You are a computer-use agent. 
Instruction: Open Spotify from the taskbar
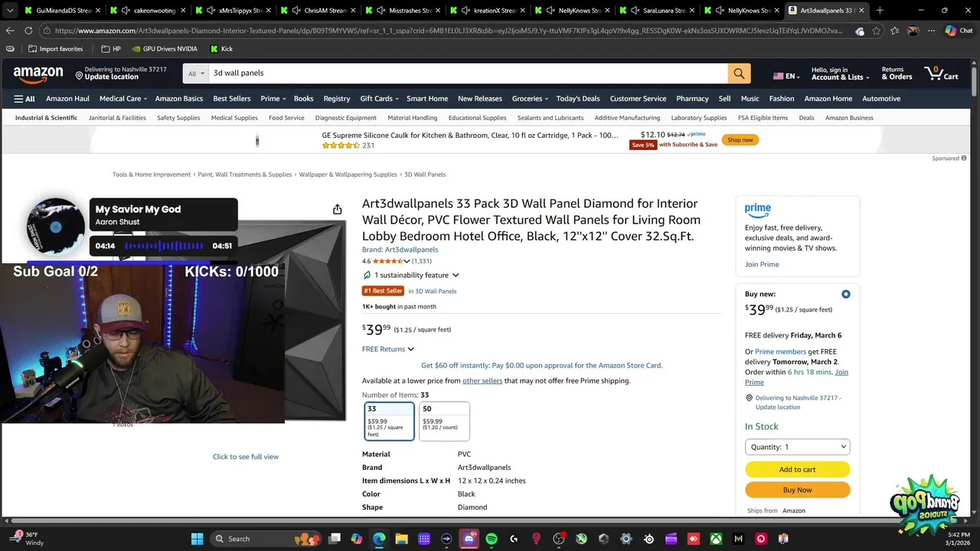tap(492, 539)
